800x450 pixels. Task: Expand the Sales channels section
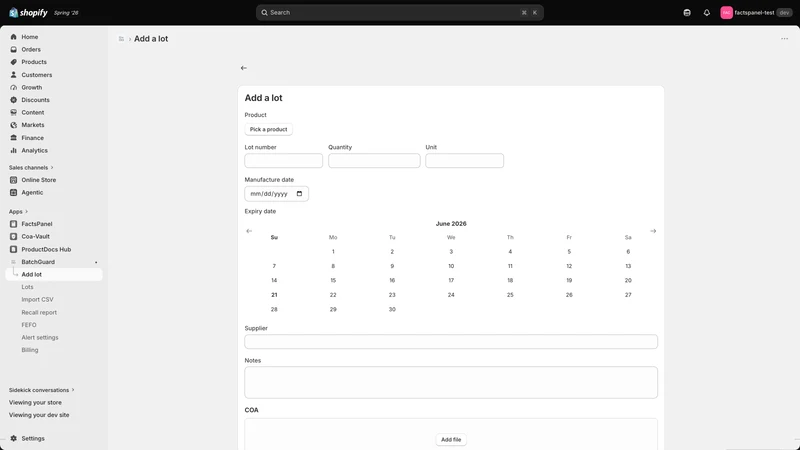[x=31, y=167]
